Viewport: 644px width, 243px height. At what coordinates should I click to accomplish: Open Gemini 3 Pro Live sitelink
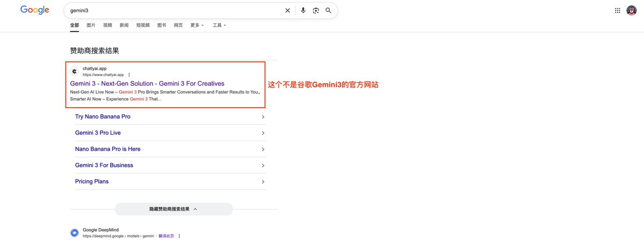click(x=98, y=133)
